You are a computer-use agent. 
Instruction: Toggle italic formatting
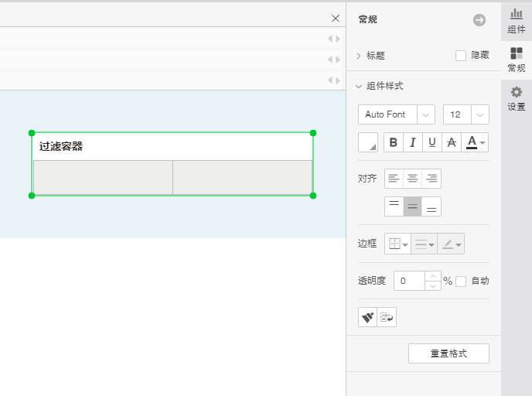413,142
